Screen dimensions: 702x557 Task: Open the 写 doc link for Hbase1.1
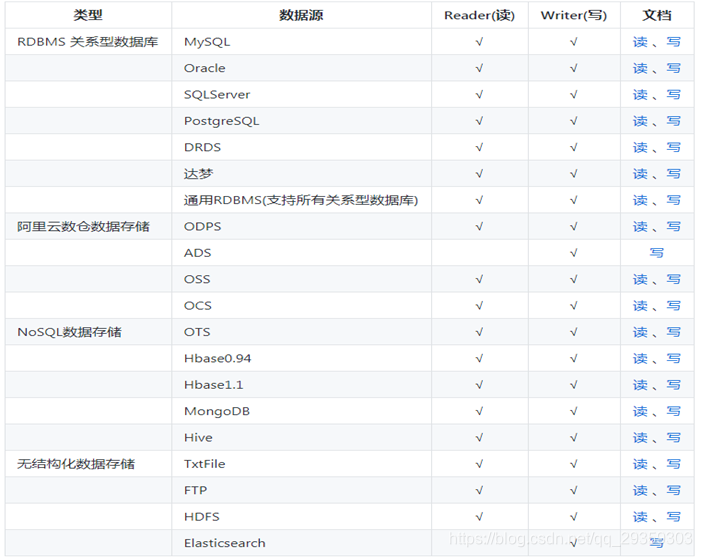(673, 386)
